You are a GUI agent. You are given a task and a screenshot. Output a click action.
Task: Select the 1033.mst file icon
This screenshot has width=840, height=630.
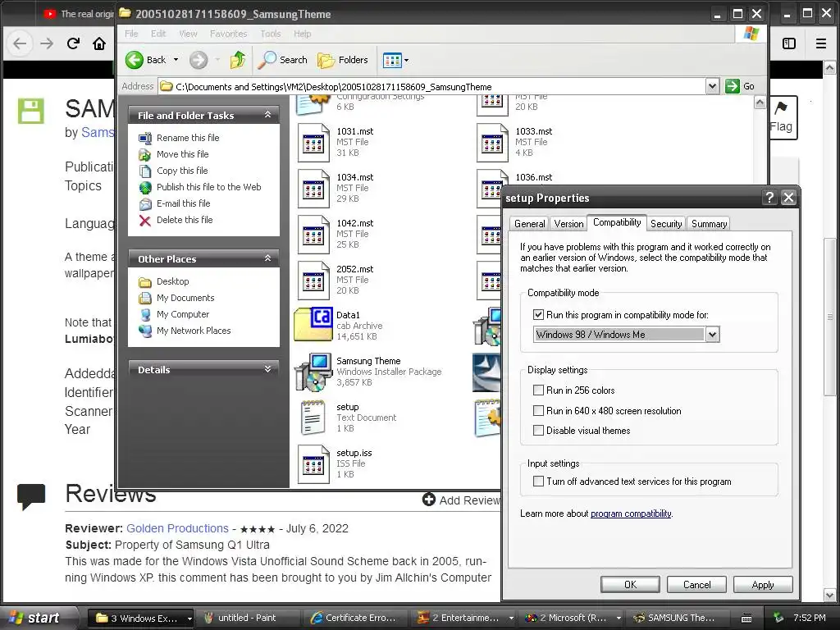[493, 143]
